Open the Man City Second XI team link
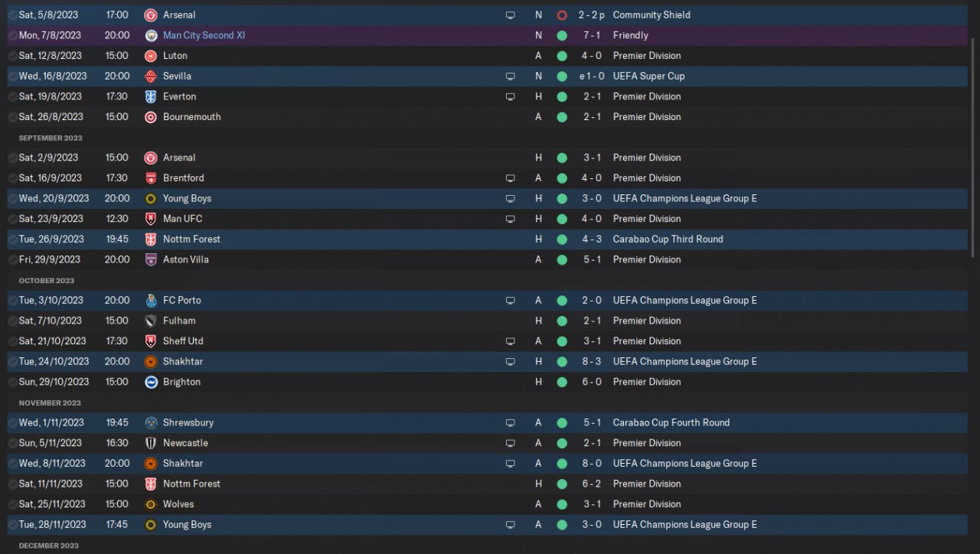Viewport: 980px width, 554px height. click(204, 35)
